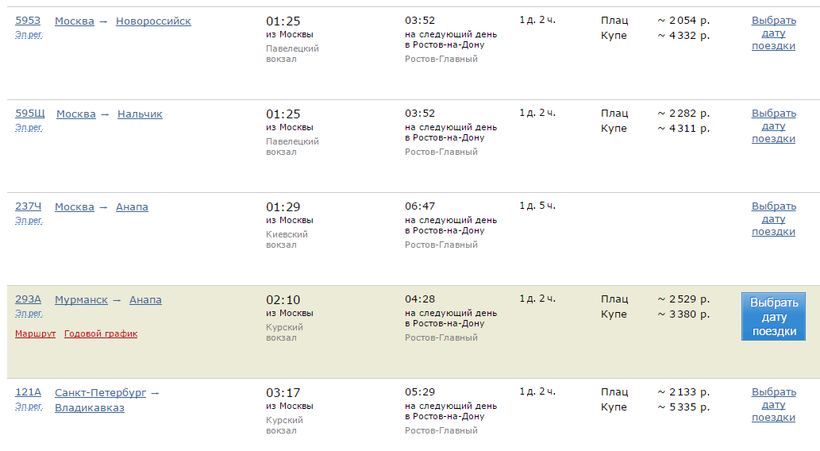Choose trip date for the Новороссийск train
This screenshot has width=820, height=451.
(773, 33)
